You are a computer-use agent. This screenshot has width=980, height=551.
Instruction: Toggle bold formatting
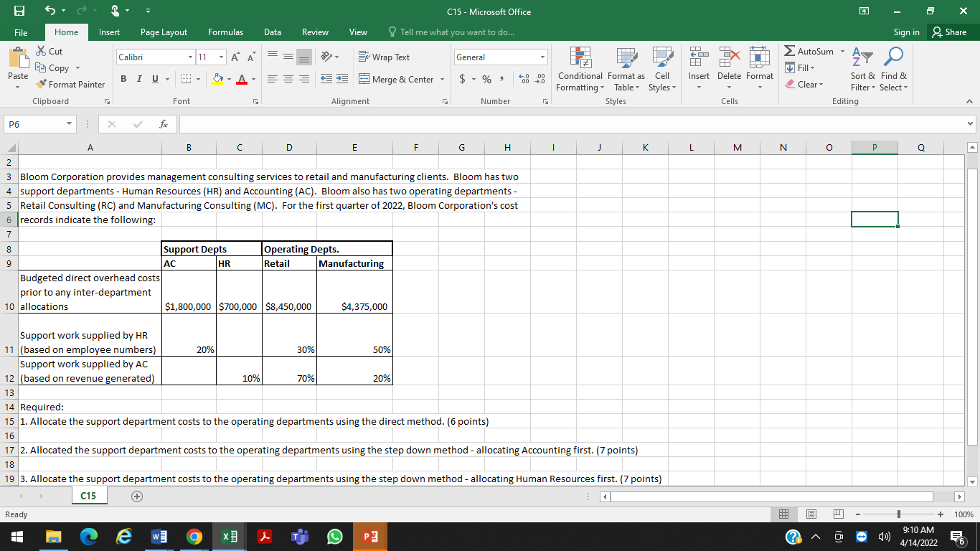(123, 79)
